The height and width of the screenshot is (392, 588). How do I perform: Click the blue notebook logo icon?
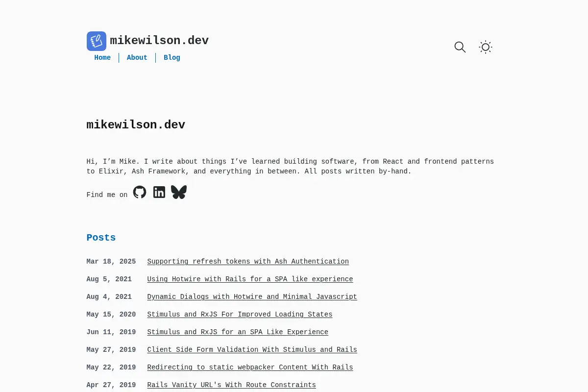(x=97, y=41)
